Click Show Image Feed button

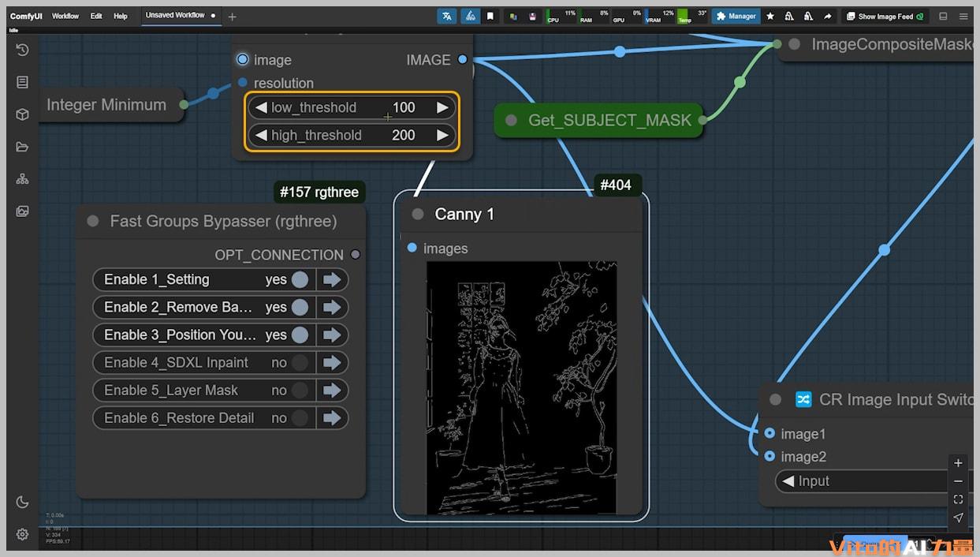(885, 16)
